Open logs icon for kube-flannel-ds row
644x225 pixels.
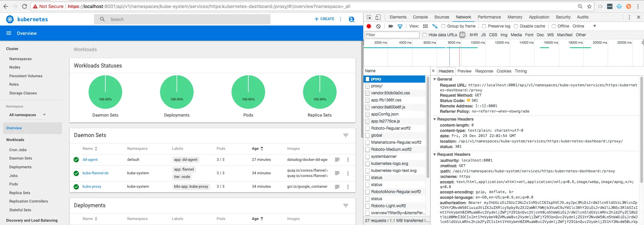[x=337, y=173]
